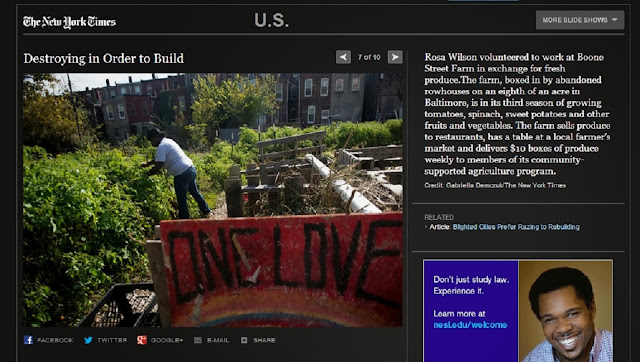Click the Twitter bird icon
Image resolution: width=640 pixels, height=362 pixels.
(88, 340)
